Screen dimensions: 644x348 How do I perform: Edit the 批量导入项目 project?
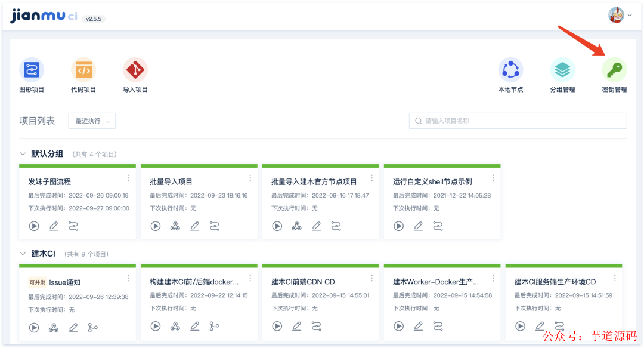pyautogui.click(x=195, y=226)
